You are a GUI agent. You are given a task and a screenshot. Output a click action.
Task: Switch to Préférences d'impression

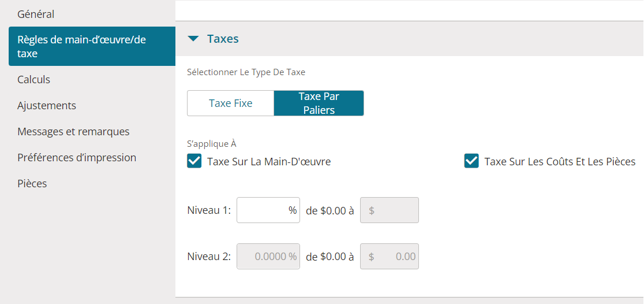click(77, 157)
